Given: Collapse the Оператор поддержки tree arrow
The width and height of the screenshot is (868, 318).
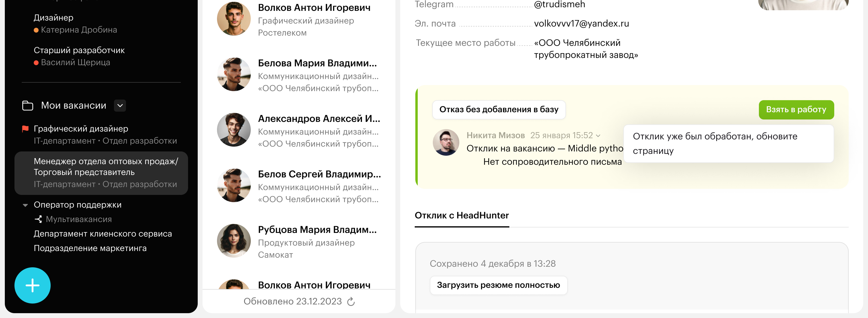Looking at the screenshot, I should coord(25,205).
